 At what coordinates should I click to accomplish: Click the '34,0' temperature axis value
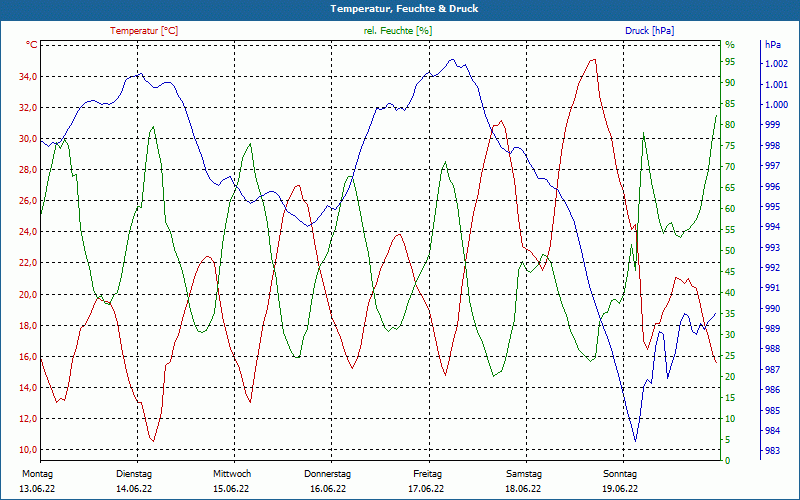28,77
